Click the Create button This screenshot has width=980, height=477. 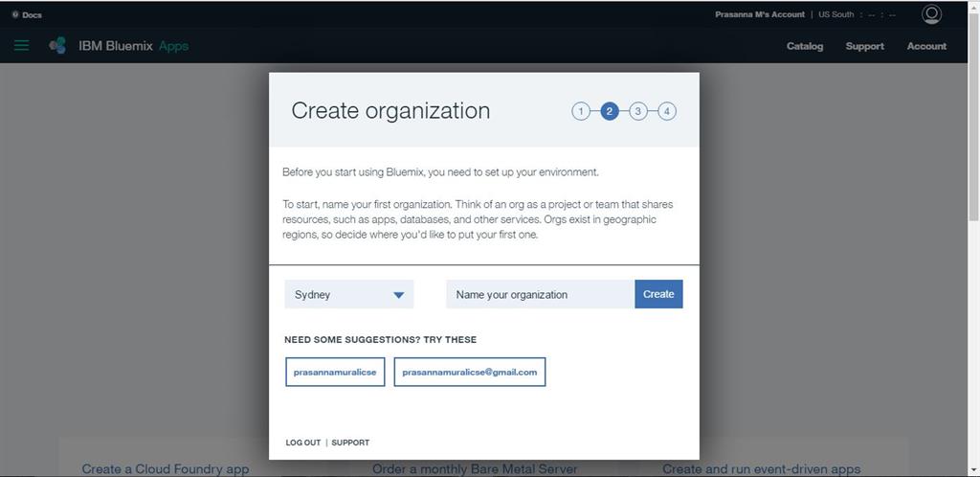click(658, 294)
